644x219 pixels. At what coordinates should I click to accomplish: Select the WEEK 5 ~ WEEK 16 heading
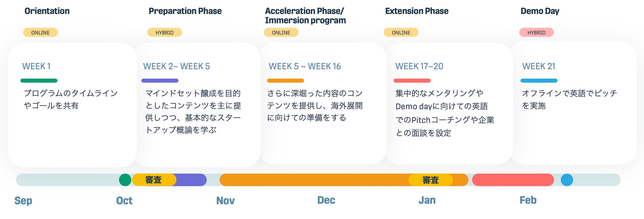click(304, 66)
